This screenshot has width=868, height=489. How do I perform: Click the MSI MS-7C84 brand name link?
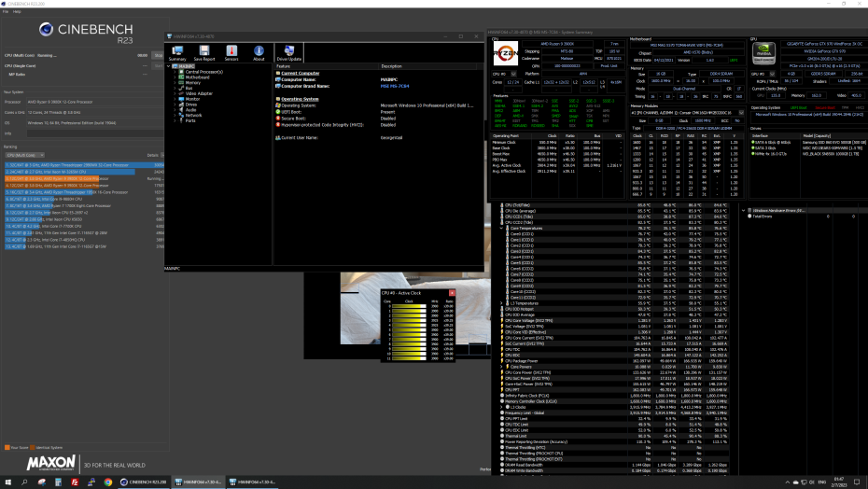(394, 87)
